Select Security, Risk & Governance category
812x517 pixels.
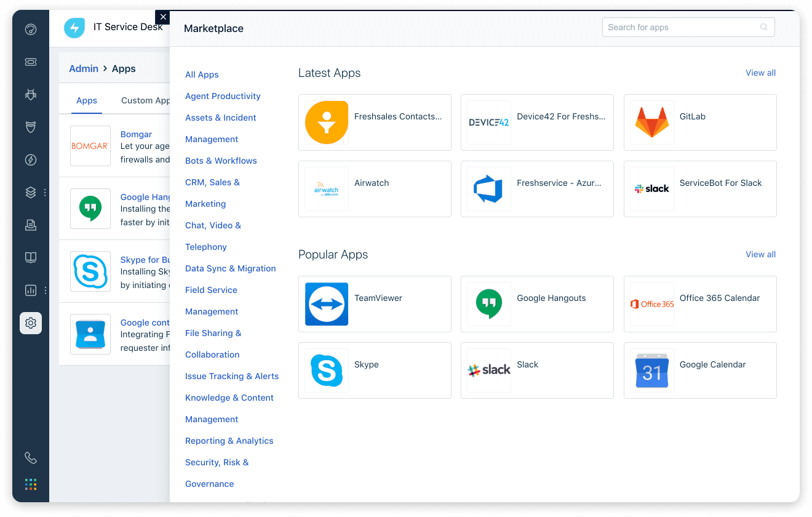(x=217, y=473)
